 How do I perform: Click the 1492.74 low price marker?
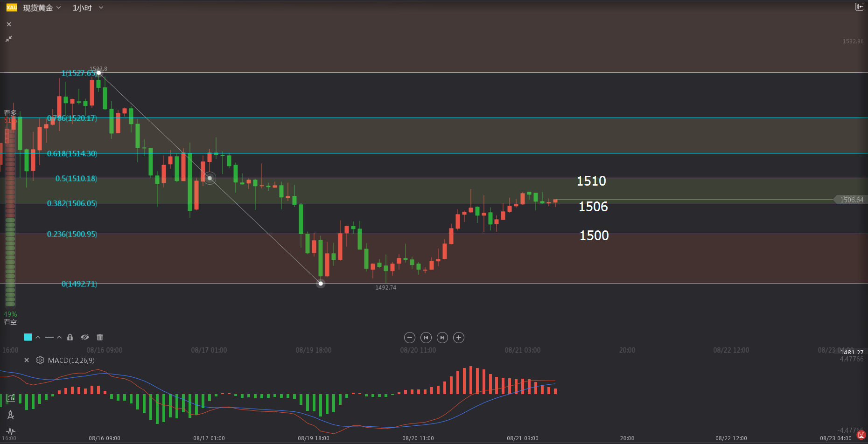[x=385, y=288]
